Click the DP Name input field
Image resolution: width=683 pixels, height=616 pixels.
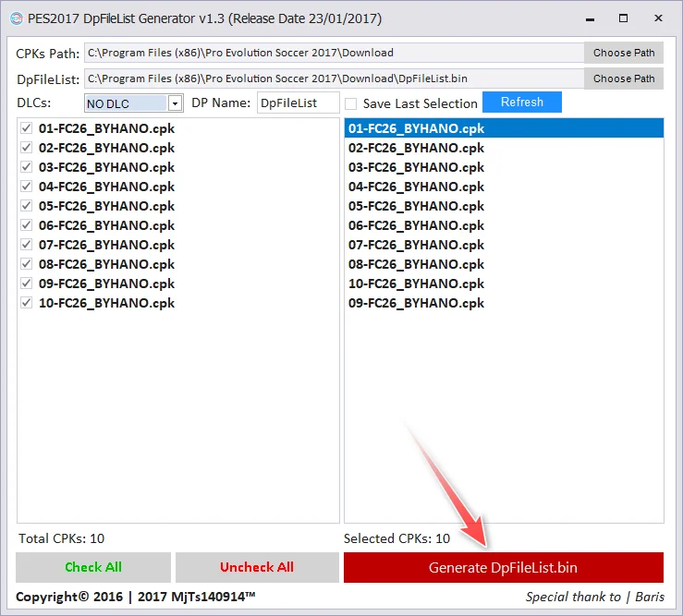[x=298, y=103]
